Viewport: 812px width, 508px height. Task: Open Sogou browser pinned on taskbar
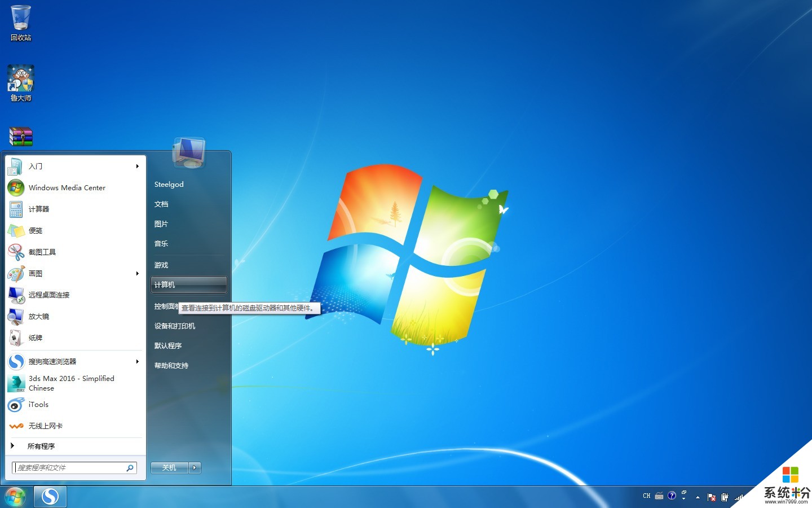pos(50,497)
